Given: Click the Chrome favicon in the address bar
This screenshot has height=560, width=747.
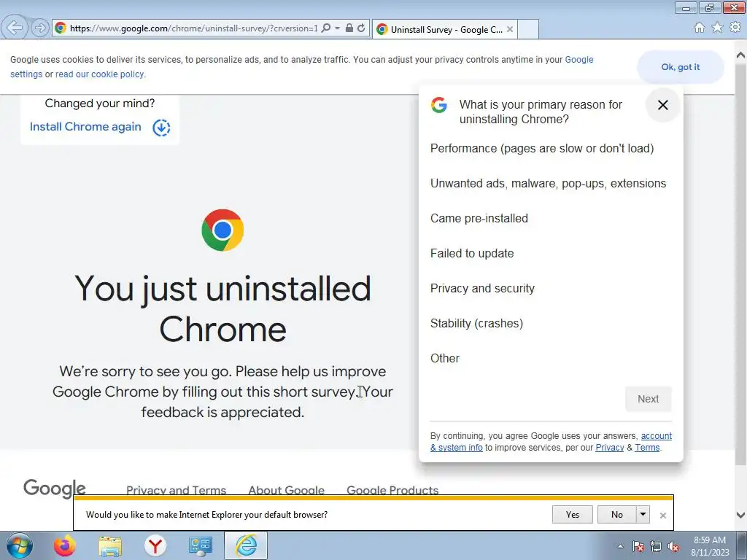Looking at the screenshot, I should [61, 28].
